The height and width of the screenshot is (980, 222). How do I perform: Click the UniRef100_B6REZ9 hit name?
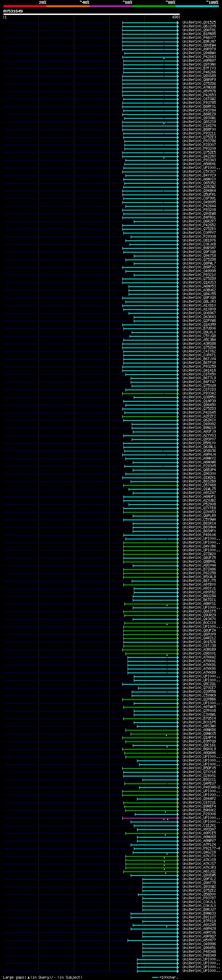[199, 114]
